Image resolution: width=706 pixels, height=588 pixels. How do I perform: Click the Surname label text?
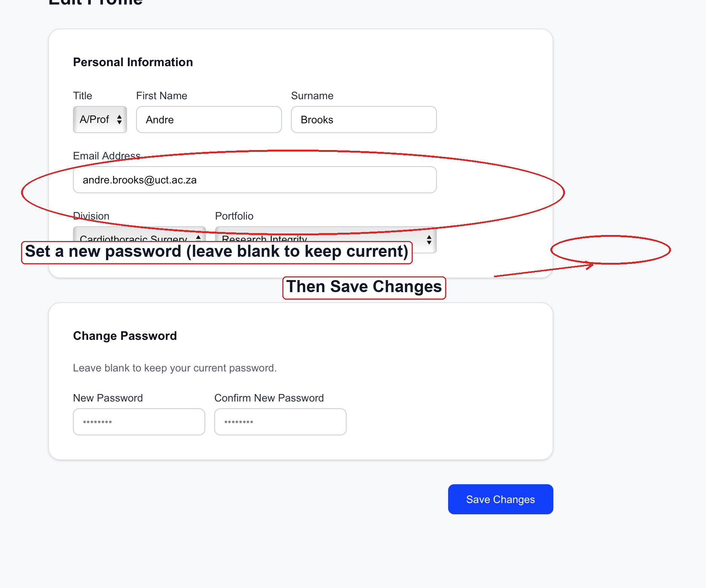(312, 95)
